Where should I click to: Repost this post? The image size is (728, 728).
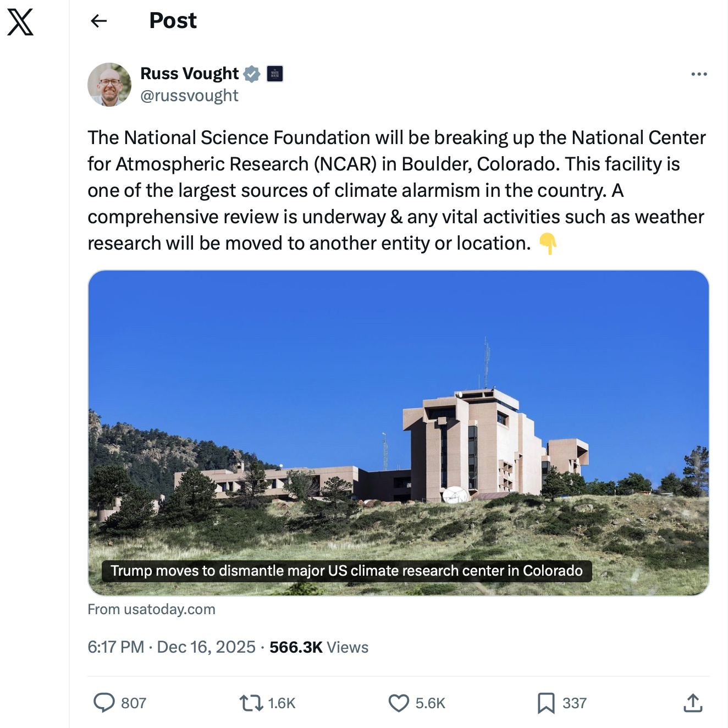click(251, 703)
